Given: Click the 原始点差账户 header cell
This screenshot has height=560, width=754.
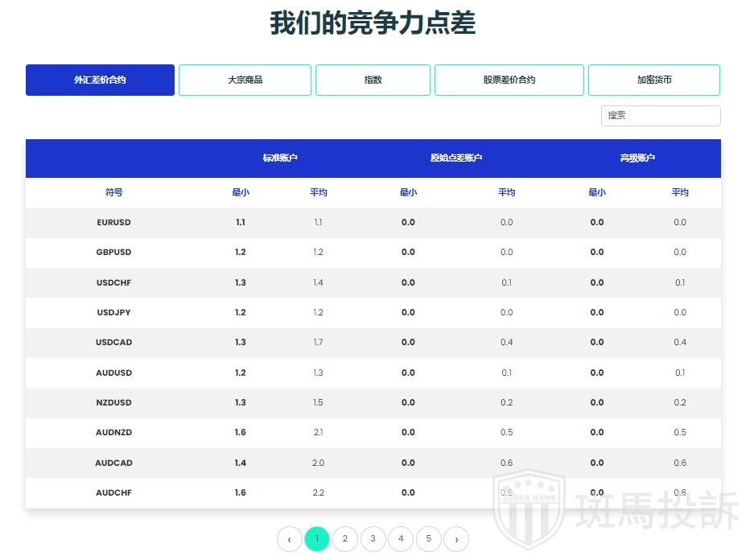Looking at the screenshot, I should [456, 159].
